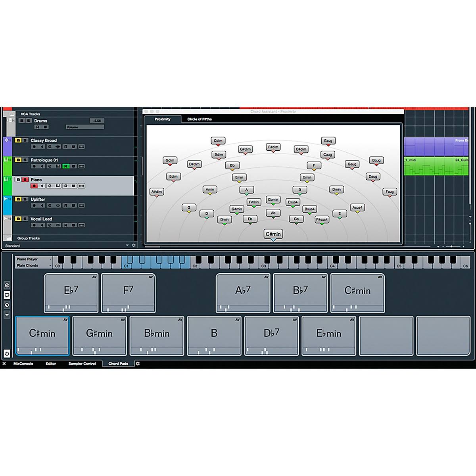476x476 pixels.
Task: Trigger the C#min chord pad
Action: (x=42, y=334)
